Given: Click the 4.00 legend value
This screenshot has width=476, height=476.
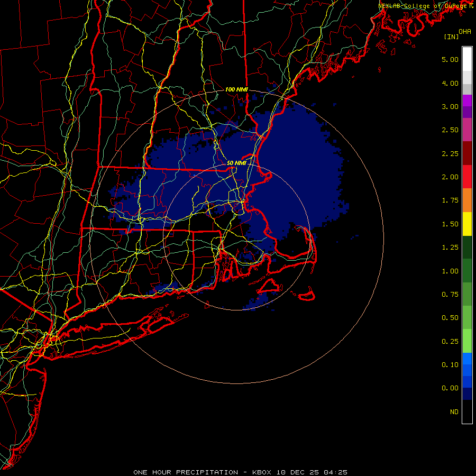Looking at the screenshot, I should 450,83.
